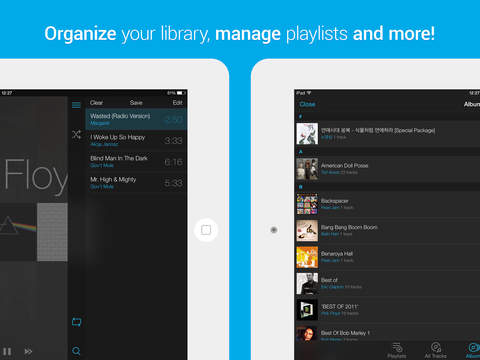Open the Special Package album cover thumbnail
This screenshot has height=360, width=480.
[307, 133]
